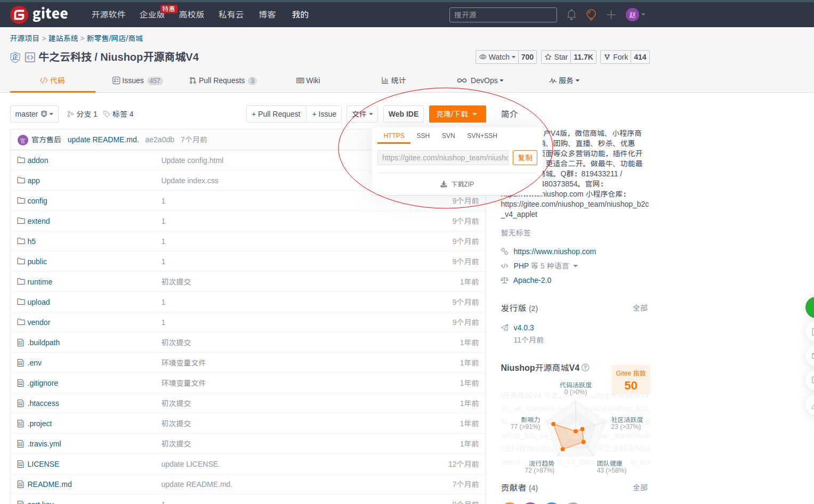The image size is (814, 504).
Task: Watch the repository
Action: pos(496,56)
